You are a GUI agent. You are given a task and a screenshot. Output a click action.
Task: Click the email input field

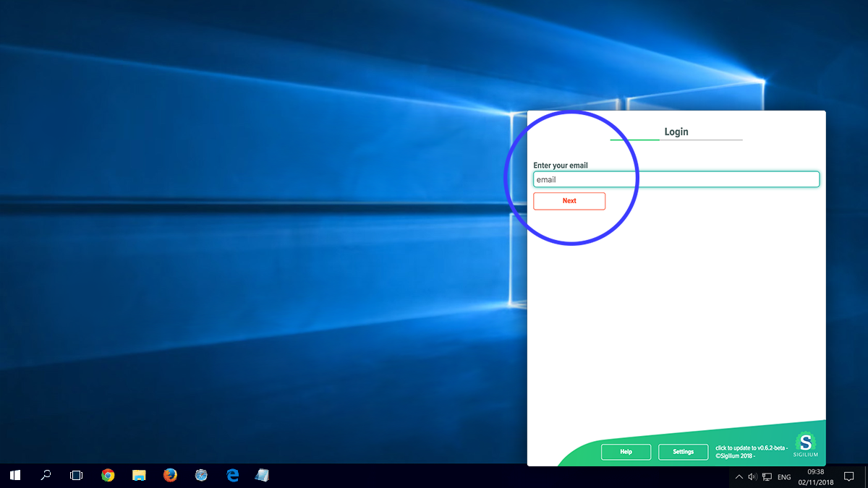coord(676,179)
